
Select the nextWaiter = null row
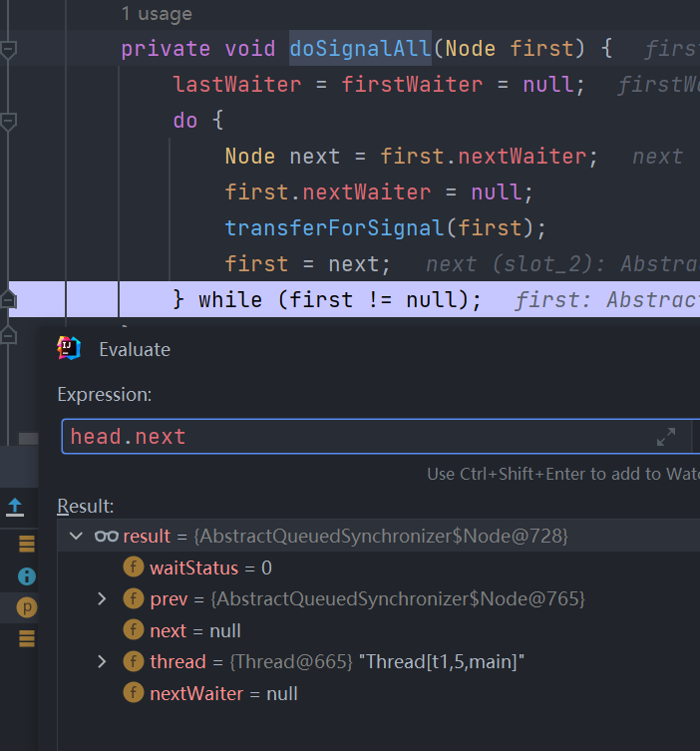[223, 693]
